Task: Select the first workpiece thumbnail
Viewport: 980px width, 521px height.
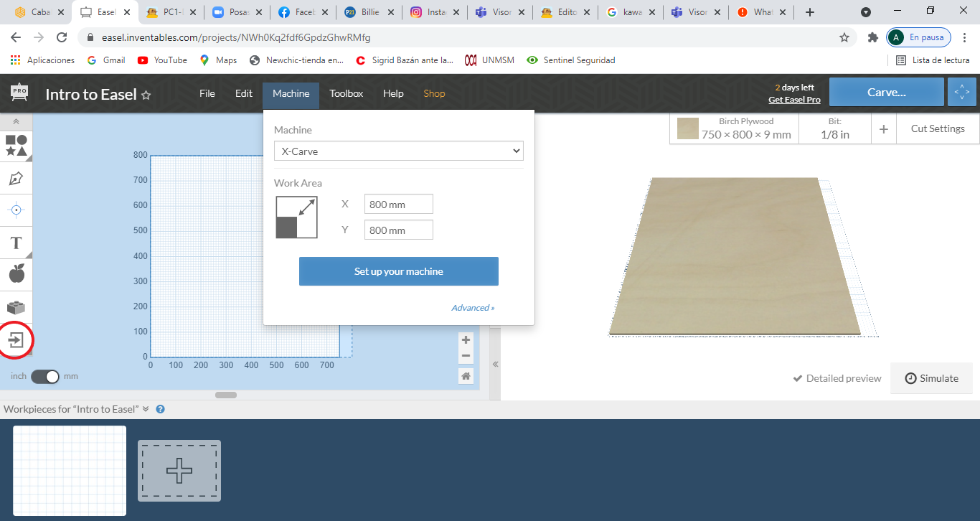Action: tap(70, 471)
